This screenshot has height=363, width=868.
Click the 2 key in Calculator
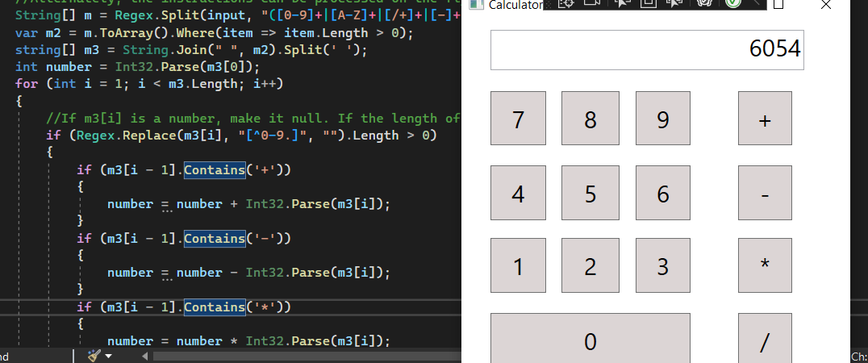pos(590,265)
